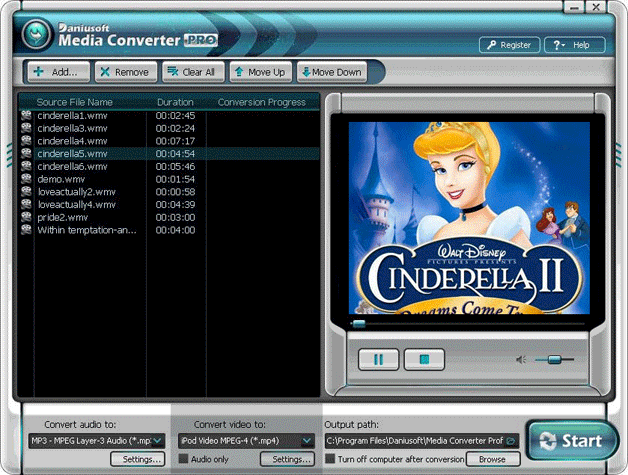Image resolution: width=628 pixels, height=475 pixels.
Task: Browse for an output path
Action: pyautogui.click(x=492, y=459)
